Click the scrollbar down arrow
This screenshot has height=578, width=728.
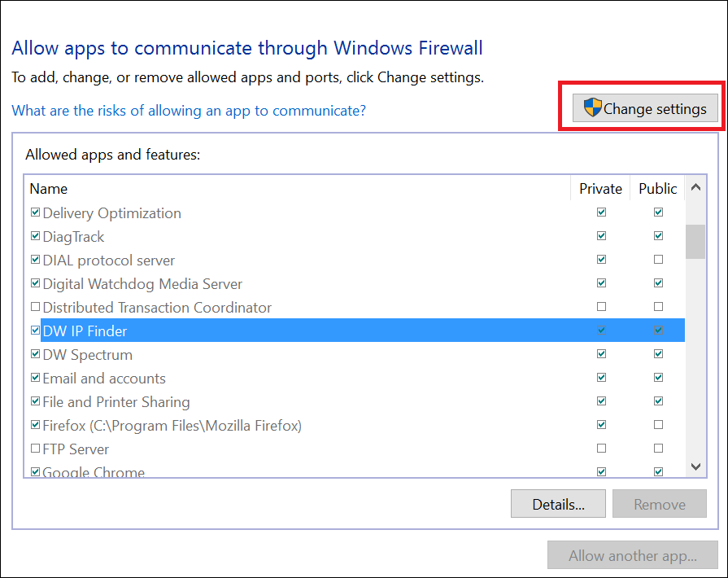pyautogui.click(x=695, y=466)
